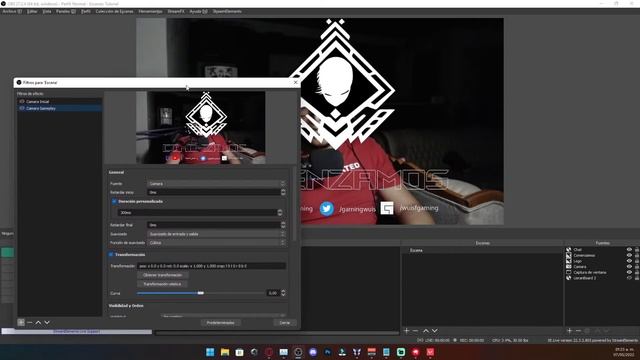The height and width of the screenshot is (360, 640).
Task: Open the Suavizado dropdown
Action: point(216,234)
